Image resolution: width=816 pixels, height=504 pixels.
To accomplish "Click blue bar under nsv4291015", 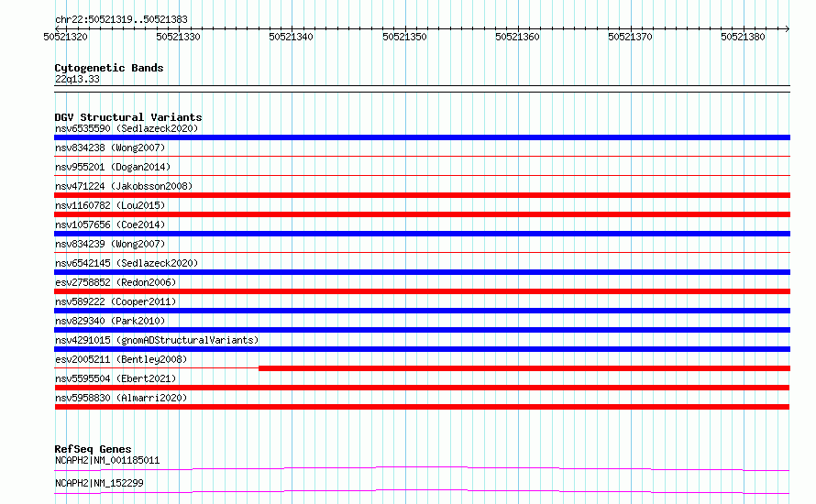I will coord(422,349).
